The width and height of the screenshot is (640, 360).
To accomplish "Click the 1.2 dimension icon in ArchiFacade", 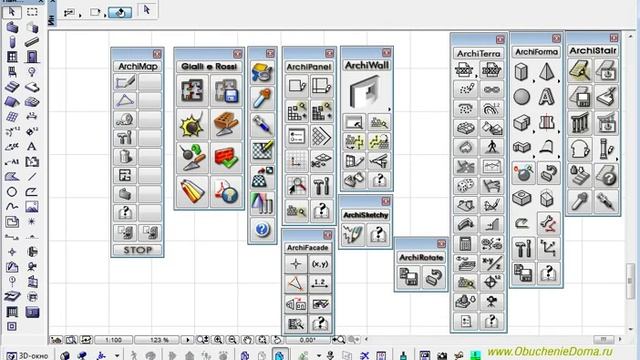I will coord(320,283).
